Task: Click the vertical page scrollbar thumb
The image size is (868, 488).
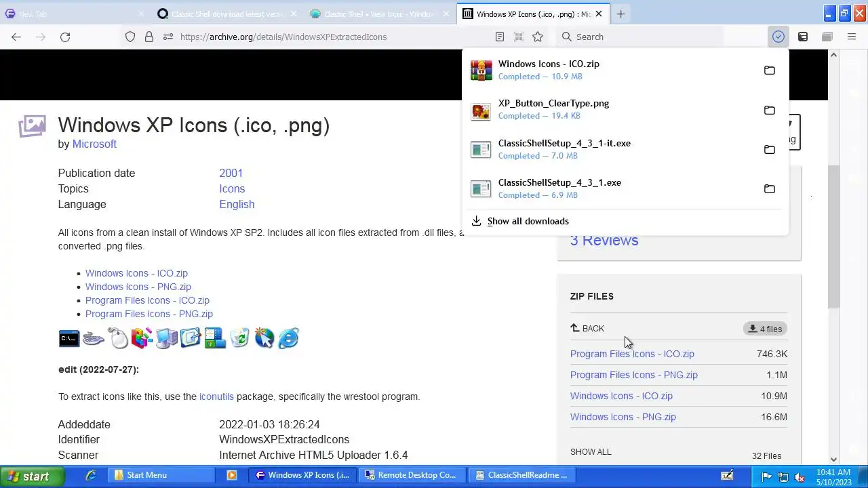Action: pos(834,237)
